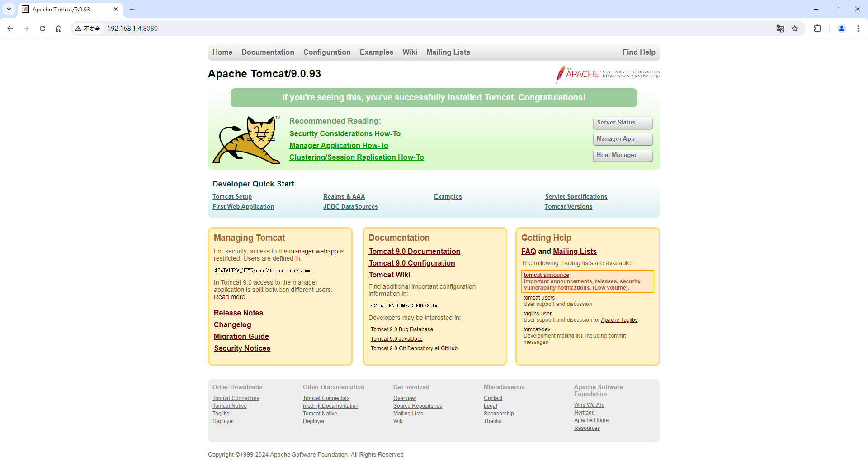Image resolution: width=868 pixels, height=467 pixels.
Task: Open Clustering/Session Replication How-To link
Action: [x=357, y=157]
